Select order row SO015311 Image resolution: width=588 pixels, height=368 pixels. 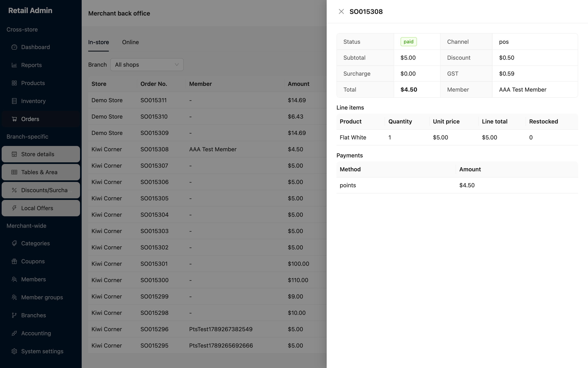coord(207,100)
